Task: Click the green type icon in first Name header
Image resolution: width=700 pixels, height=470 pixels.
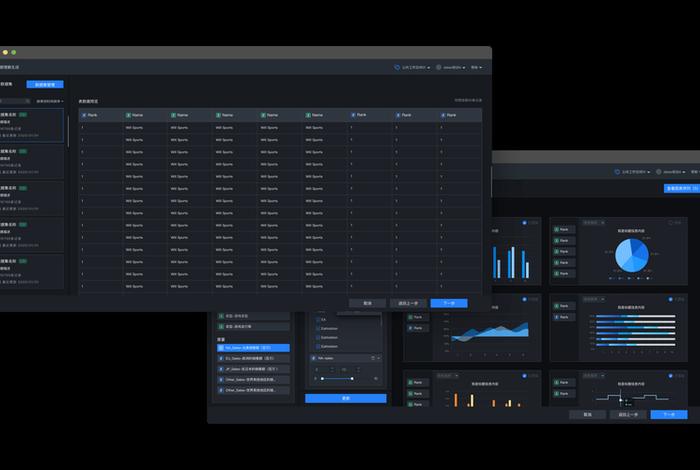Action: coord(128,115)
